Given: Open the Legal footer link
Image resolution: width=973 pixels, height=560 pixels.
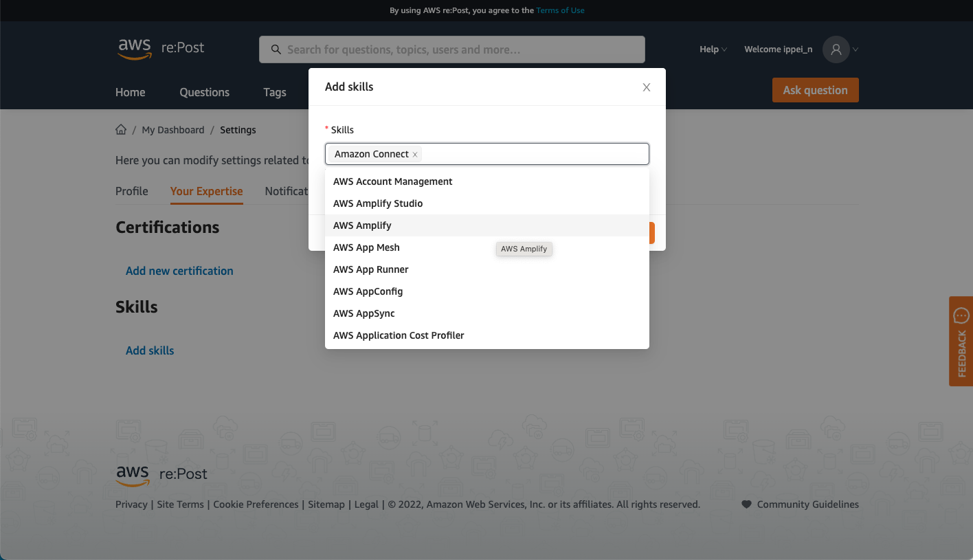Looking at the screenshot, I should tap(366, 504).
